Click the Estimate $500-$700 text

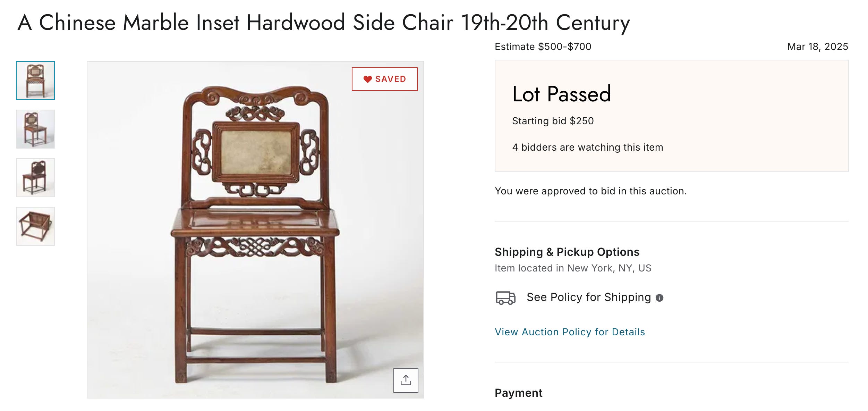tap(543, 47)
